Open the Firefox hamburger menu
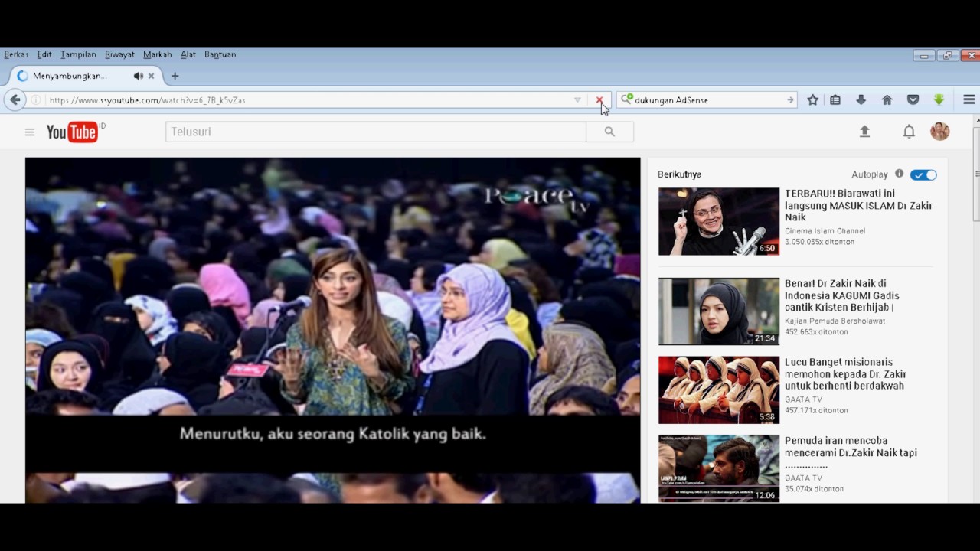This screenshot has width=980, height=551. [969, 99]
